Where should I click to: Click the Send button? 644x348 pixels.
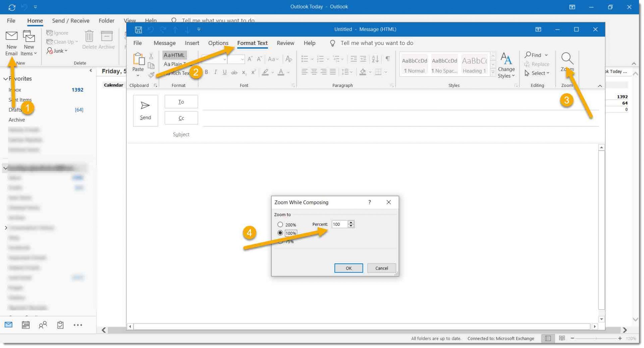[145, 110]
